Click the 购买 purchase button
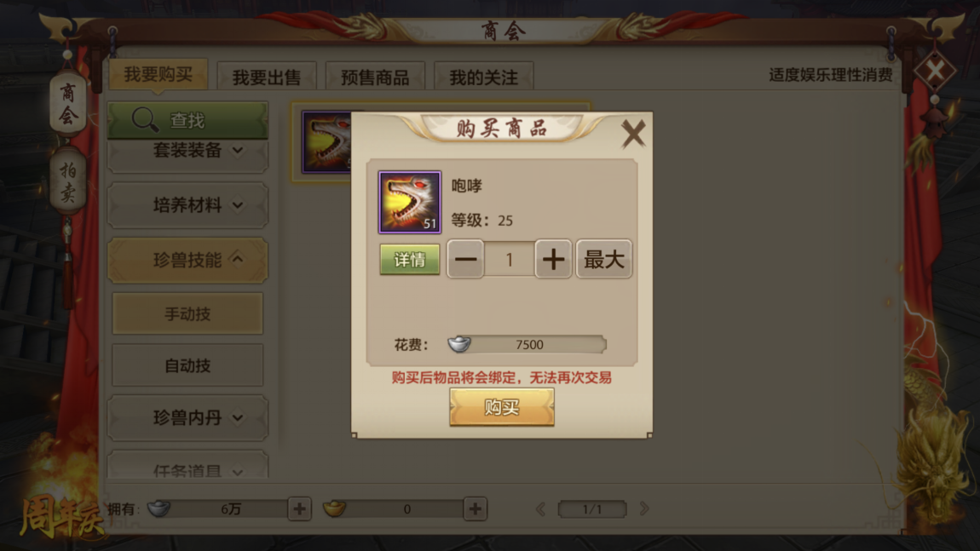The width and height of the screenshot is (980, 551). pyautogui.click(x=502, y=407)
